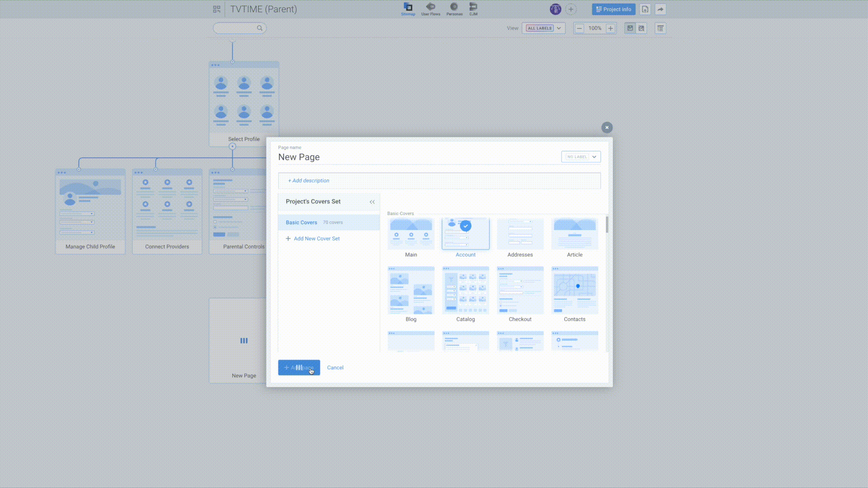Cancel the New Page dialog
This screenshot has height=488, width=868.
[335, 367]
